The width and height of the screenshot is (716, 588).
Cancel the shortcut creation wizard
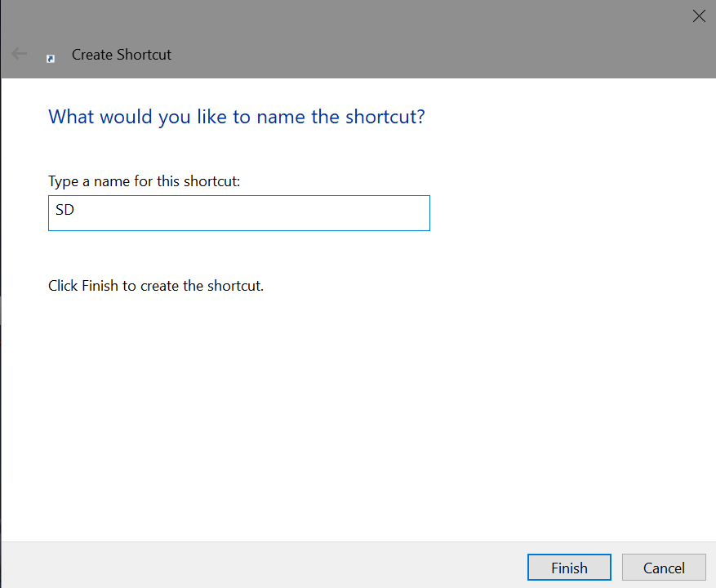664,568
